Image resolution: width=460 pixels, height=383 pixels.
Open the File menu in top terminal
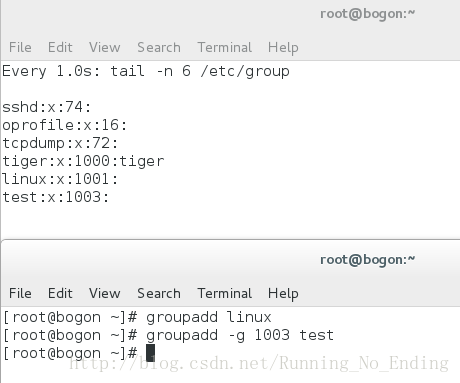point(20,47)
